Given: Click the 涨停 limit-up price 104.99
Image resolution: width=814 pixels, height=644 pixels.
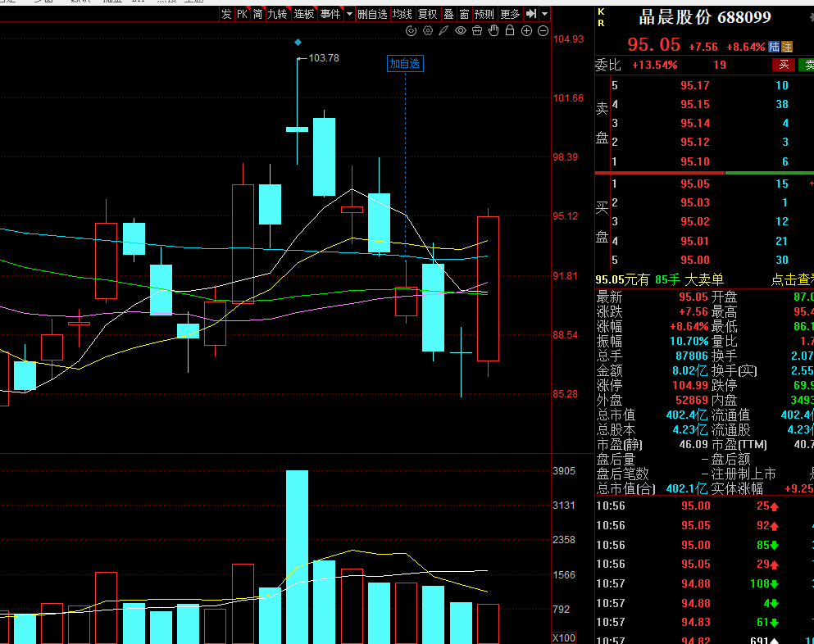Looking at the screenshot, I should [x=692, y=386].
